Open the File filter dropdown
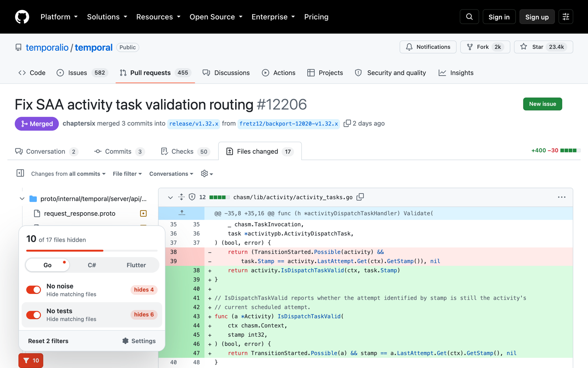The image size is (588, 368). pos(127,174)
